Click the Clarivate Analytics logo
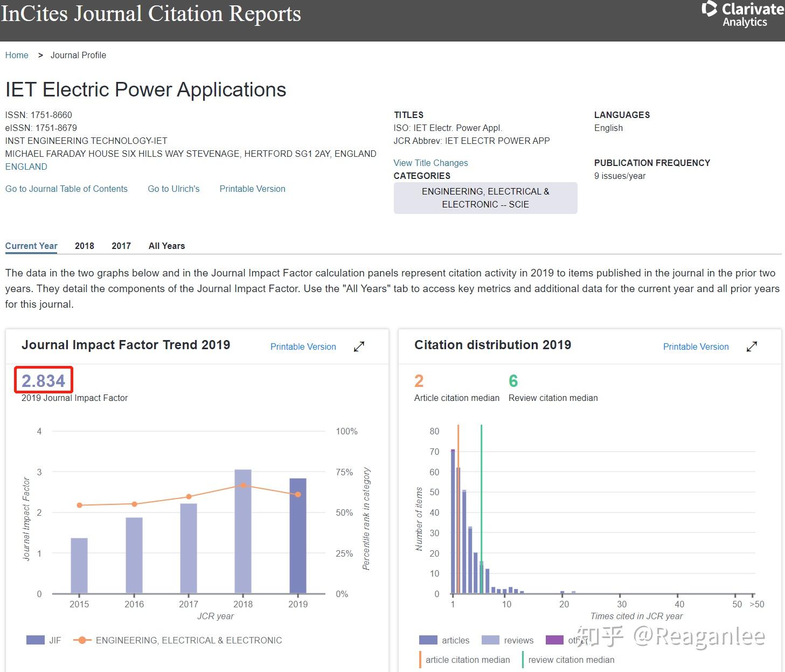785x672 pixels. 743,15
